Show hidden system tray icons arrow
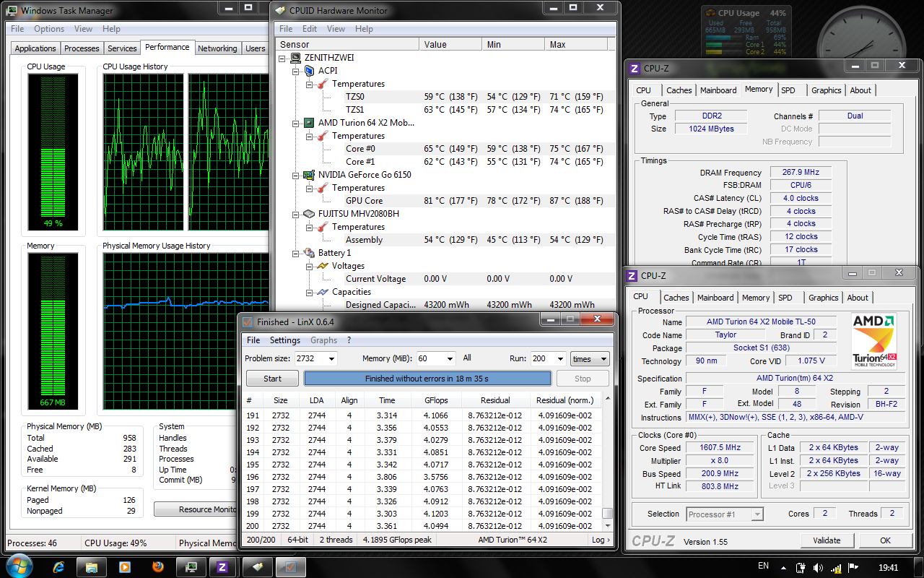 (783, 567)
